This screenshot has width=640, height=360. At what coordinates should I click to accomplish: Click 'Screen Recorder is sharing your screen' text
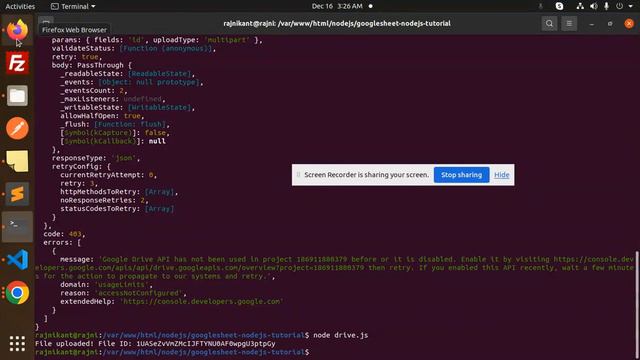(367, 175)
